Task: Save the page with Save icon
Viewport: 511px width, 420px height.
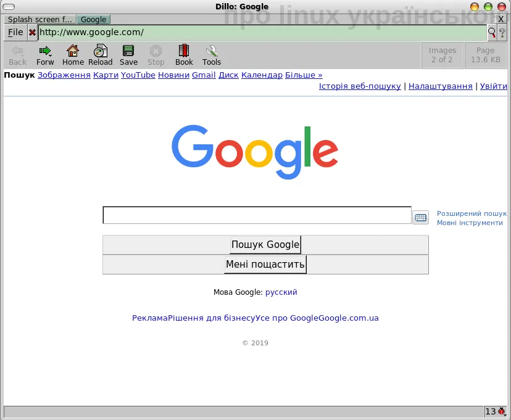Action: click(x=128, y=56)
